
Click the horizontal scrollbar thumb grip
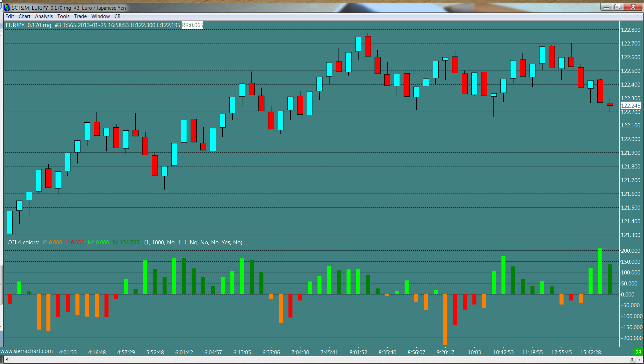tap(633, 360)
